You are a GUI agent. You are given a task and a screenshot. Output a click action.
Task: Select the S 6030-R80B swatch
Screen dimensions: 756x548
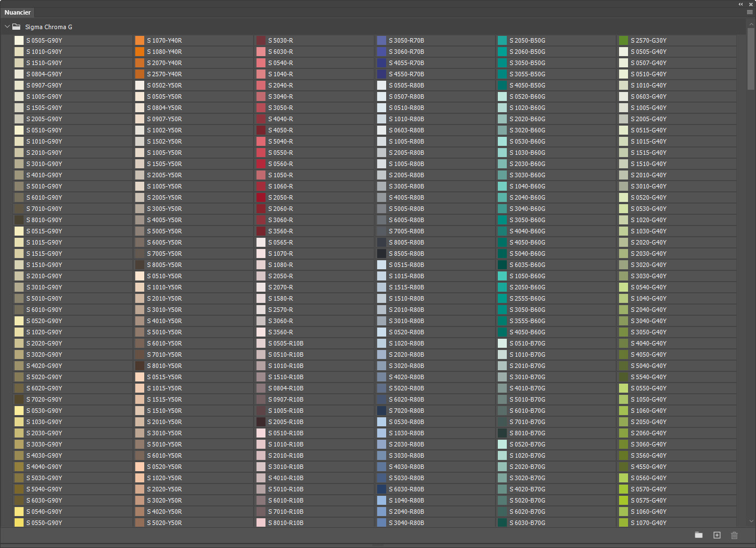coord(382,489)
